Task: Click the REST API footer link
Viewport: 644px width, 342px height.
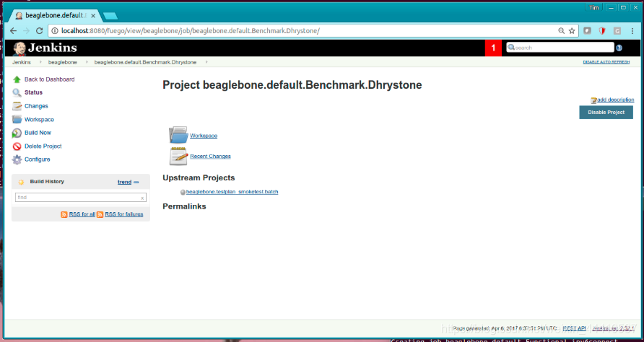Action: (x=574, y=328)
